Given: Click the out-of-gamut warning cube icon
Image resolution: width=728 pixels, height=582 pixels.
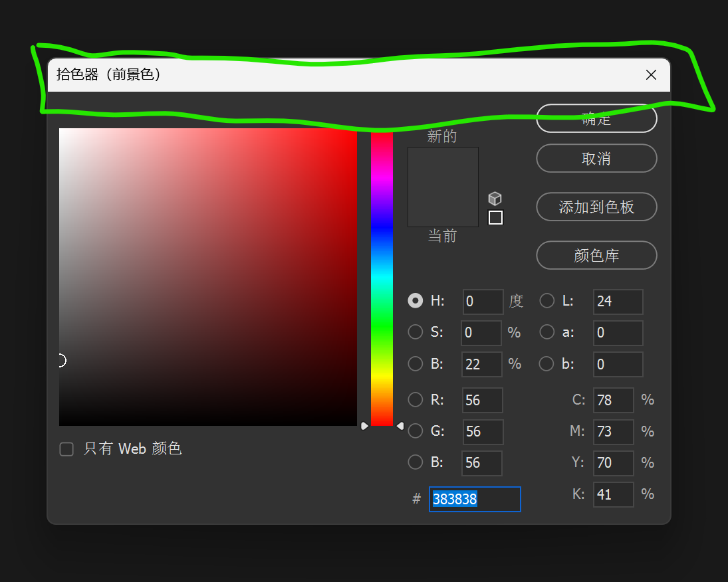Looking at the screenshot, I should click(495, 198).
